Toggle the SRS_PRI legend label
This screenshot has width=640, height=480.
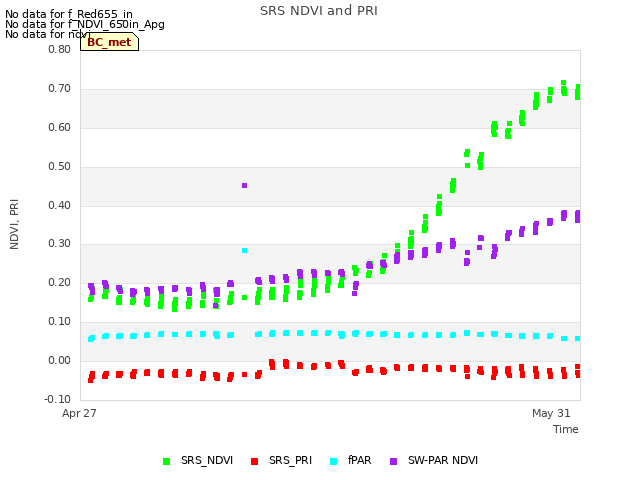[x=290, y=460]
